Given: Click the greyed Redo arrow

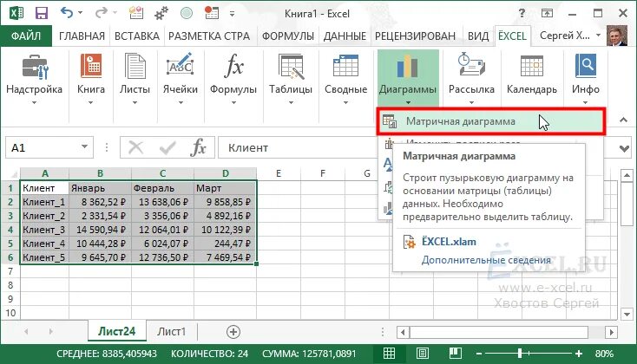Looking at the screenshot, I should point(101,13).
